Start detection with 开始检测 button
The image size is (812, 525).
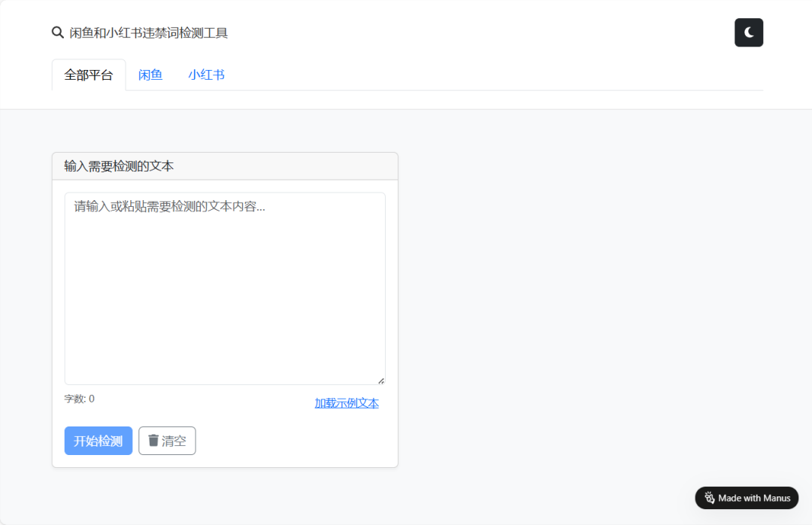pos(98,441)
